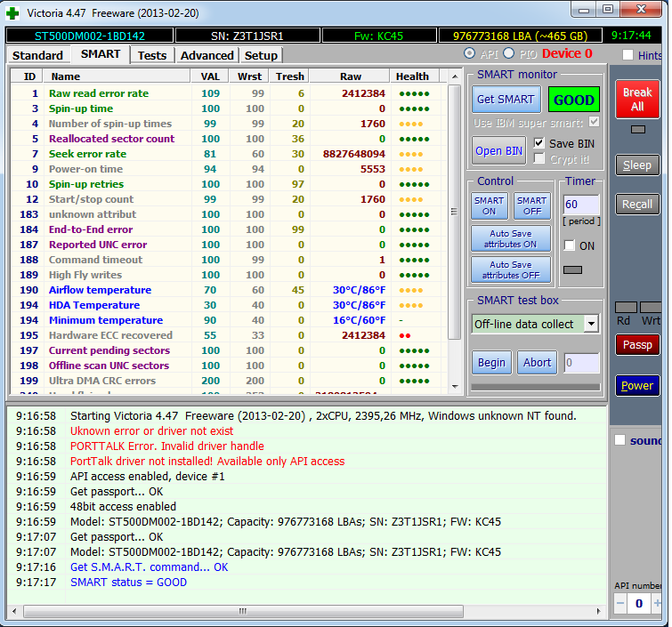Viewport: 672px width, 627px height.
Task: Toggle the Save BIN checkbox
Action: (x=539, y=143)
